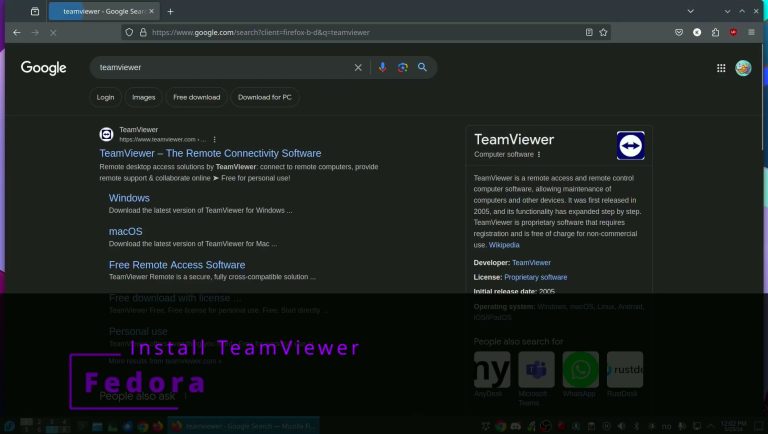Open result options three-dot menu
The height and width of the screenshot is (434, 768).
pyautogui.click(x=215, y=140)
